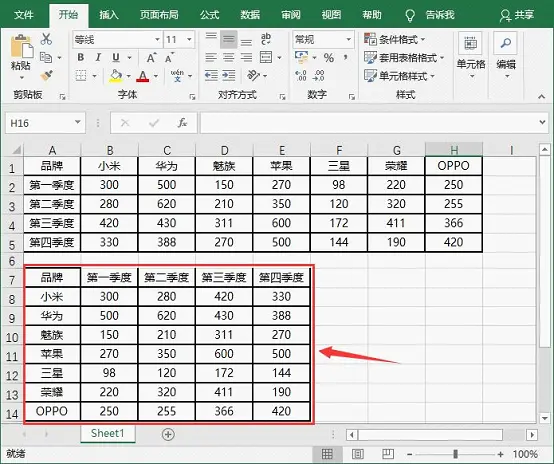This screenshot has height=464, width=554.
Task: Open 单元格样式 cell styles menu
Action: click(399, 76)
